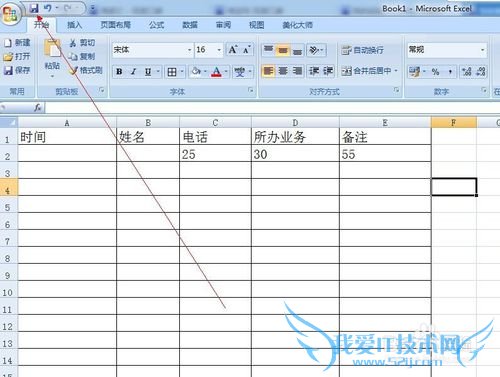This screenshot has height=377, width=500.
Task: Switch to the 数据 Data tab
Action: click(x=190, y=25)
